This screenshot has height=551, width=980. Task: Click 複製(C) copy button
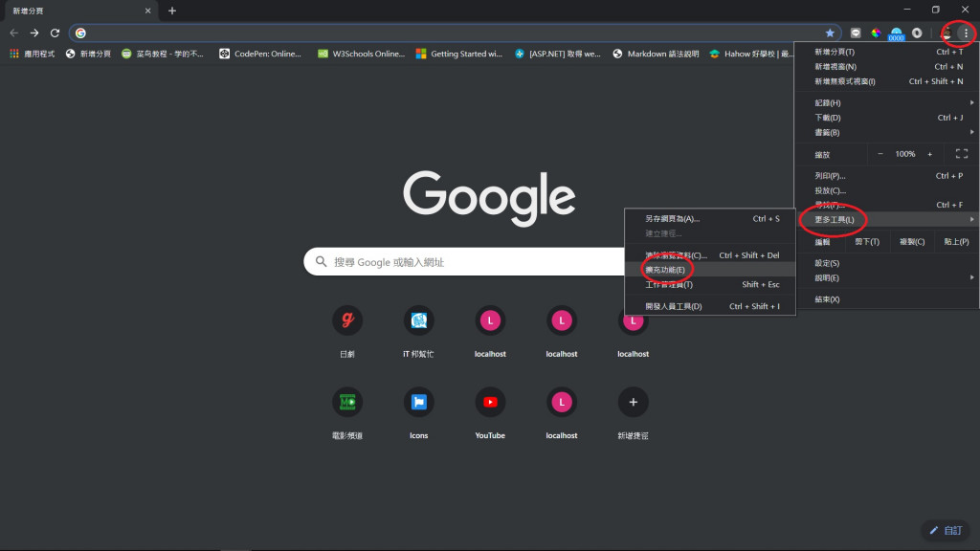(x=912, y=242)
